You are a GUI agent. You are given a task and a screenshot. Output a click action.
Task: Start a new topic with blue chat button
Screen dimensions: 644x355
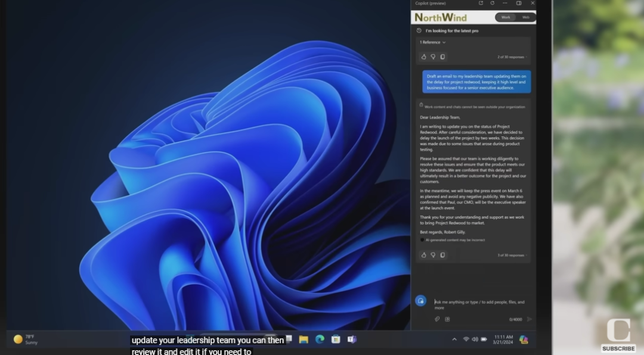(420, 301)
